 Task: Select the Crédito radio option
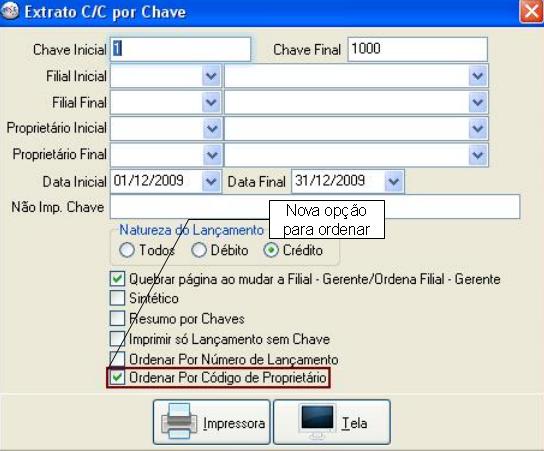pyautogui.click(x=271, y=250)
